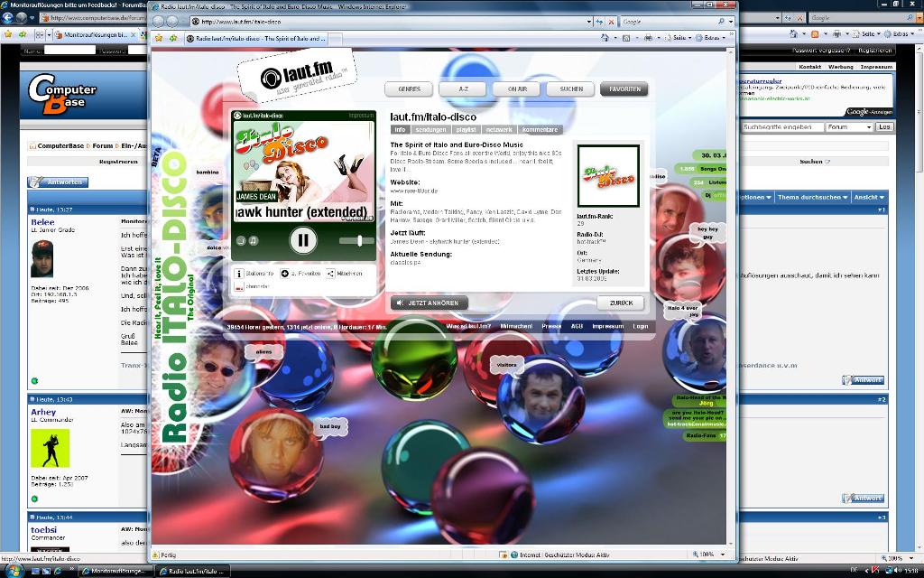Open the Extras menu in front browser
This screenshot has height=578, width=924.
[711, 38]
